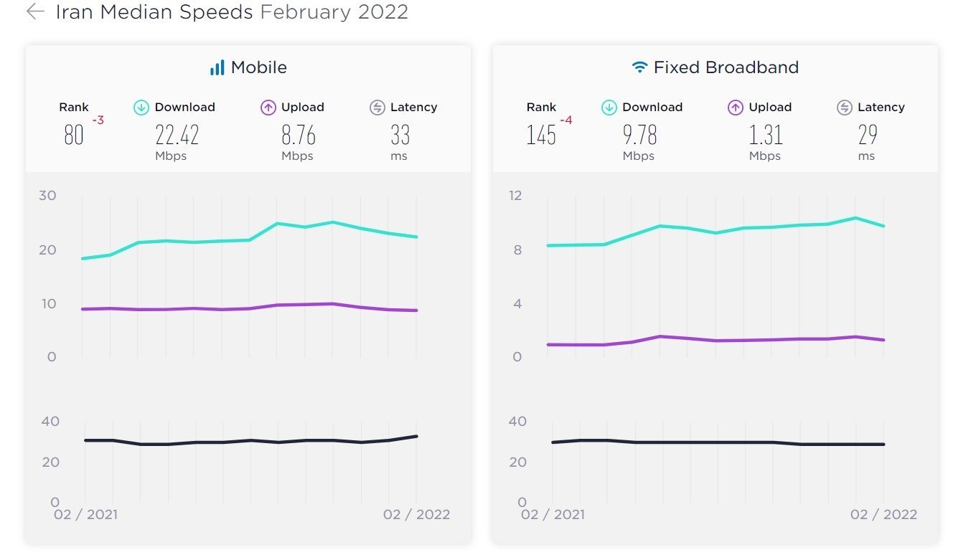The image size is (976, 560).
Task: Click the Mobile upload arrow icon
Action: pyautogui.click(x=268, y=108)
